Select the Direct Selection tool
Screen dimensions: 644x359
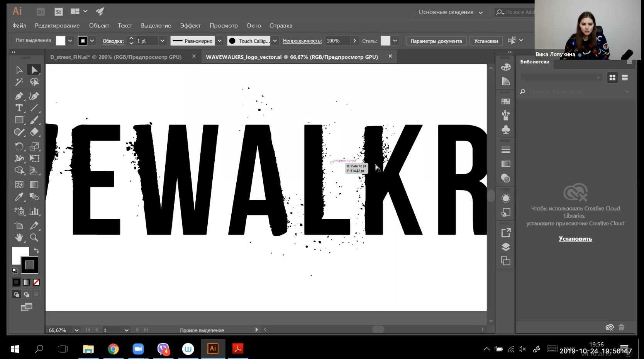click(x=34, y=70)
